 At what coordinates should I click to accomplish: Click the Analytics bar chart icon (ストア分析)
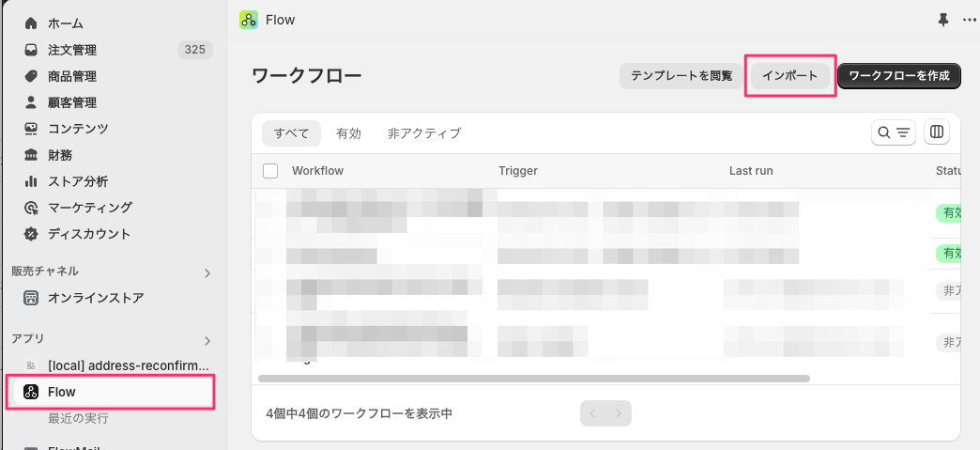coord(31,181)
